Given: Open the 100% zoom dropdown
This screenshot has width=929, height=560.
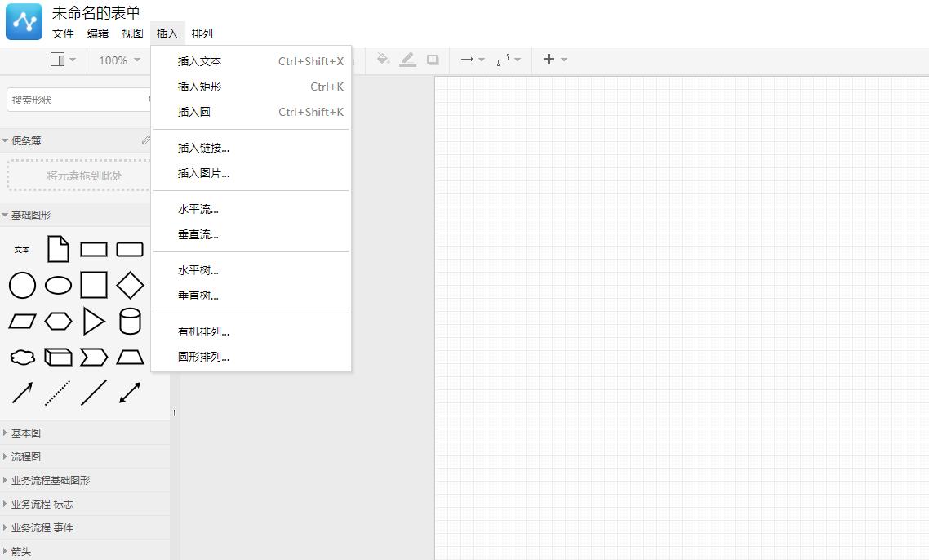Looking at the screenshot, I should point(119,60).
